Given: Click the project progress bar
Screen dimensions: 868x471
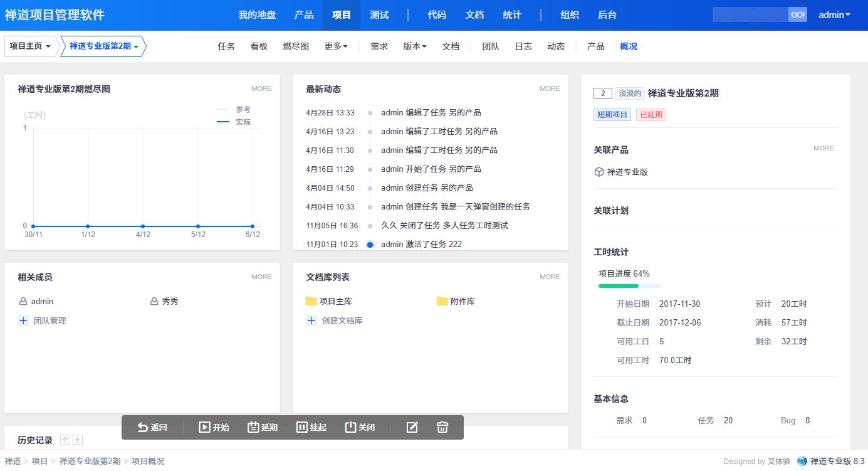Looking at the screenshot, I should click(629, 286).
